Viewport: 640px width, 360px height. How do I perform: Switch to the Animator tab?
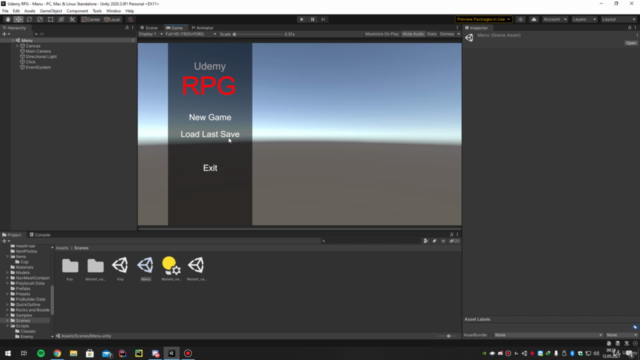203,28
